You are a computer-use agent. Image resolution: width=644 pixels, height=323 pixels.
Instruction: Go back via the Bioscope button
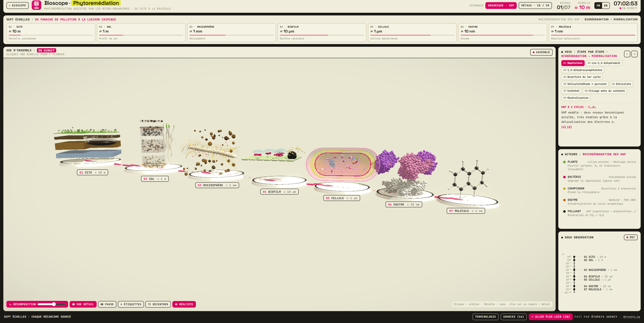(17, 6)
